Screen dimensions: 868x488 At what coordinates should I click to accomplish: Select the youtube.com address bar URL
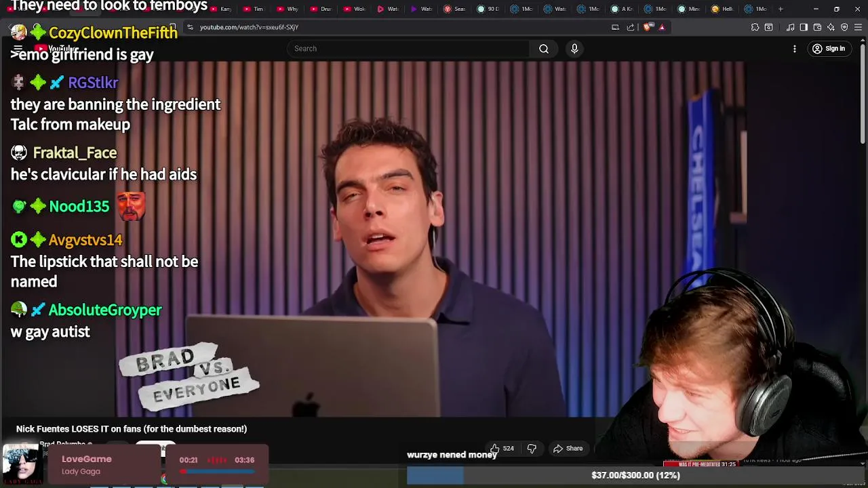[249, 27]
